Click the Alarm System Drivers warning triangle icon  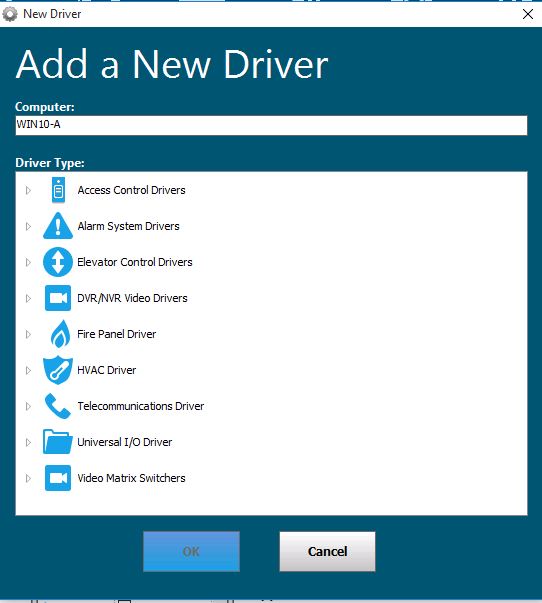click(58, 226)
